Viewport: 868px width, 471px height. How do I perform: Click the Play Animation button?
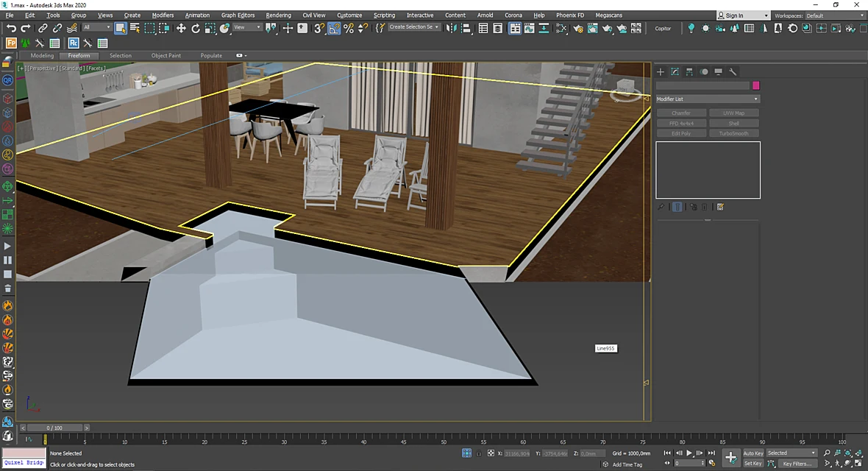pos(689,453)
